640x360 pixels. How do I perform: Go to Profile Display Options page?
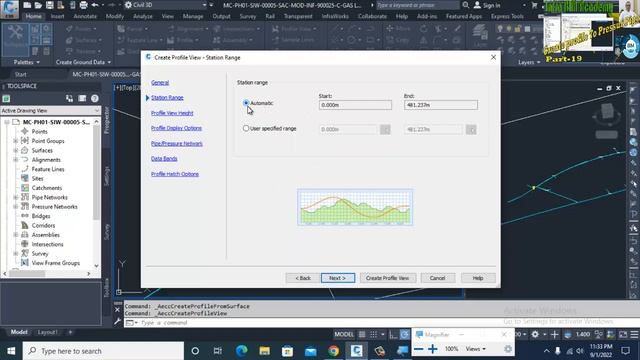pyautogui.click(x=176, y=128)
